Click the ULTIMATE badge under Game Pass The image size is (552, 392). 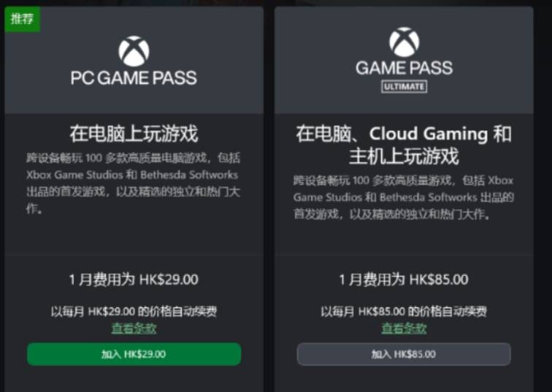tap(404, 86)
